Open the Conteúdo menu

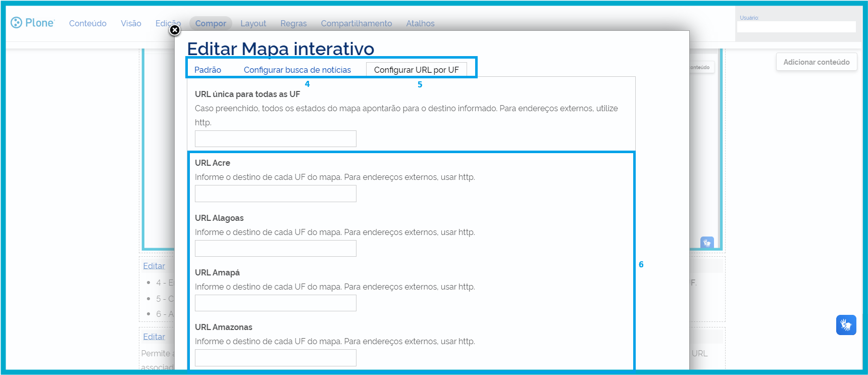click(x=88, y=23)
